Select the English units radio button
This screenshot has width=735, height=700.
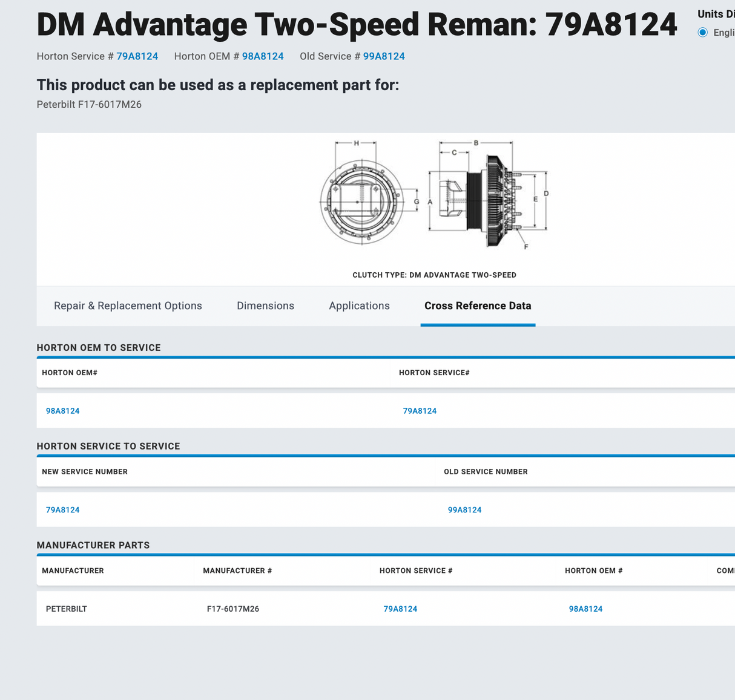point(702,32)
